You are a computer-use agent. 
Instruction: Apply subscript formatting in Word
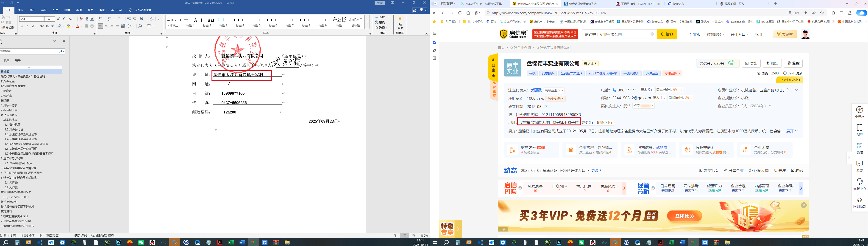tap(47, 26)
